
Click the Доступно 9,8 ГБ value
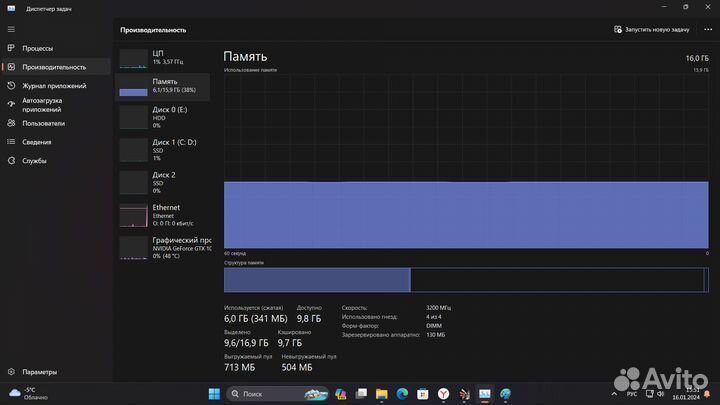coord(309,319)
